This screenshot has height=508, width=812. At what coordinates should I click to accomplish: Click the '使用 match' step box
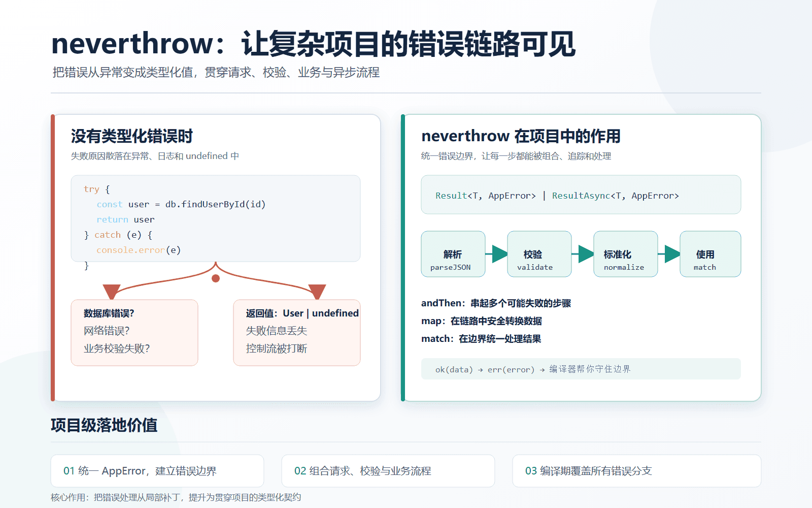coord(710,254)
